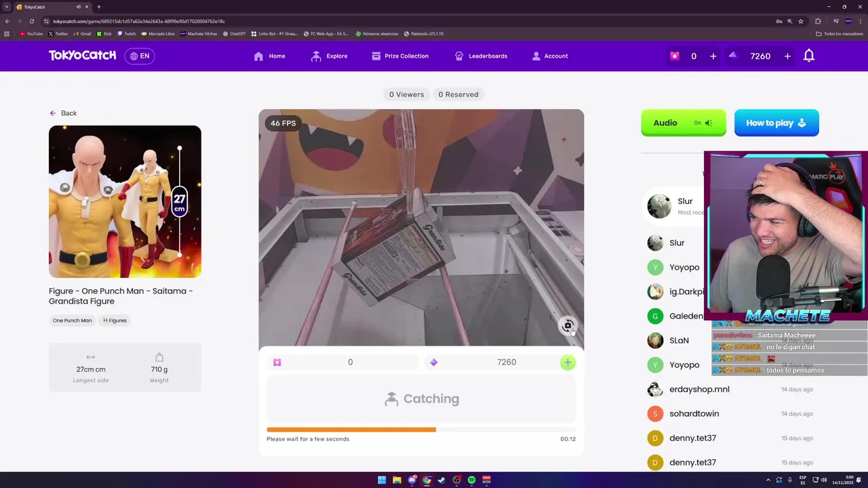Screen dimensions: 868x488
Task: Click the back arrow icon
Action: (x=53, y=113)
